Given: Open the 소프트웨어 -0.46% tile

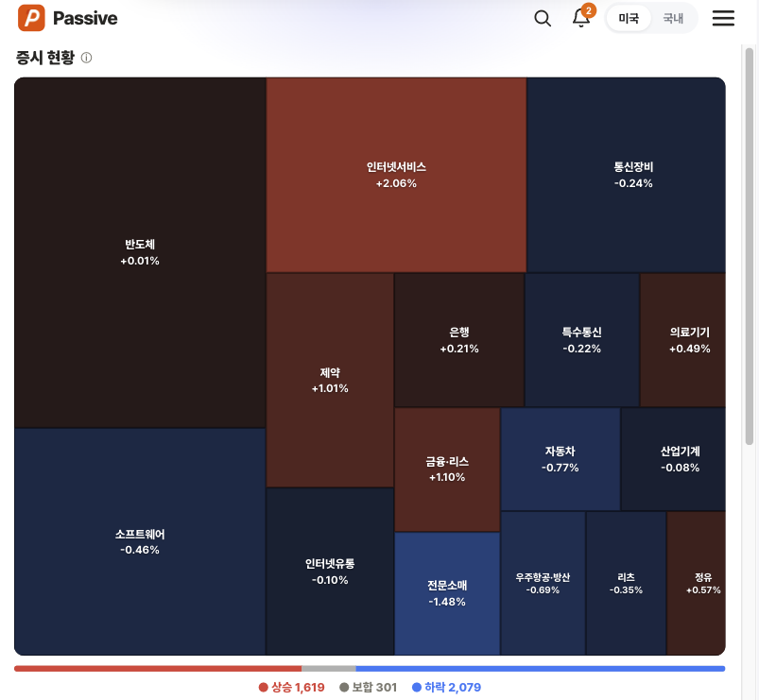Looking at the screenshot, I should (x=140, y=542).
